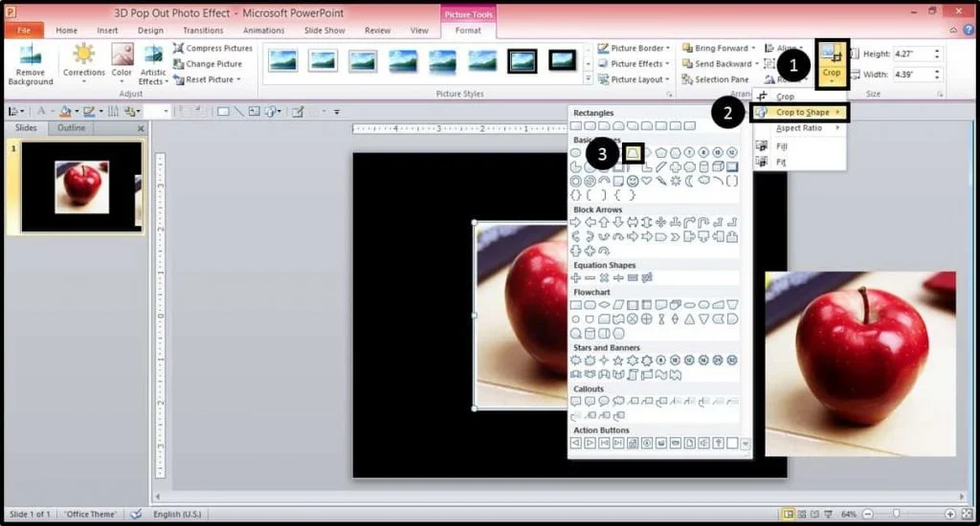This screenshot has height=526, width=980.
Task: Open the Picture Border dropdown
Action: coord(634,48)
